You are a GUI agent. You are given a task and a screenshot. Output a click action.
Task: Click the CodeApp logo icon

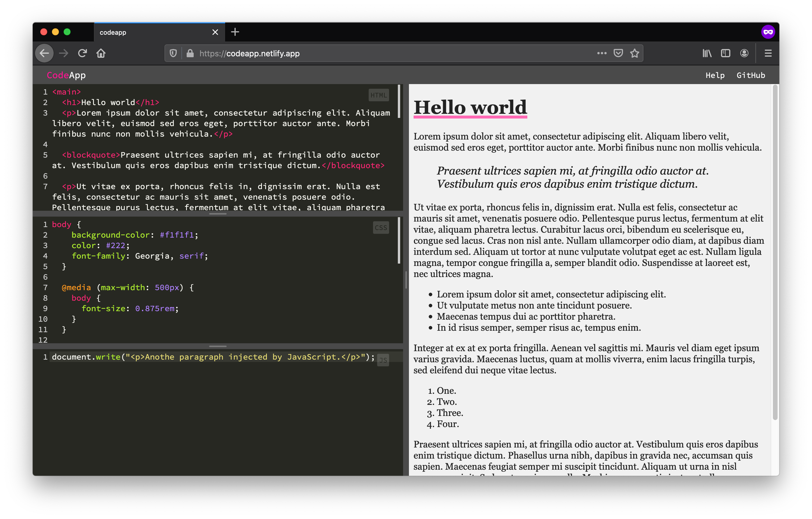(x=67, y=75)
